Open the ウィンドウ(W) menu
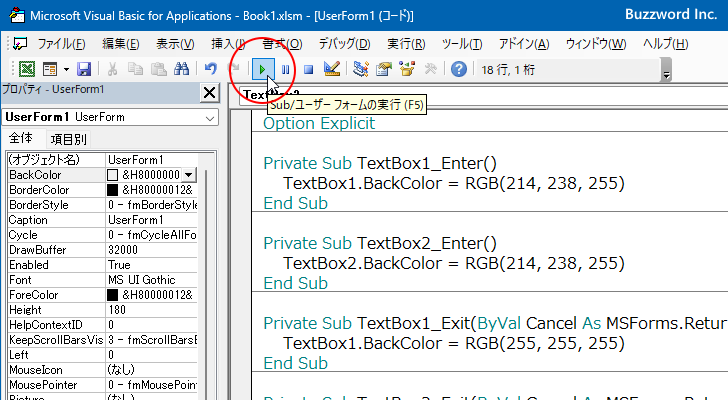The image size is (728, 400). pos(596,44)
